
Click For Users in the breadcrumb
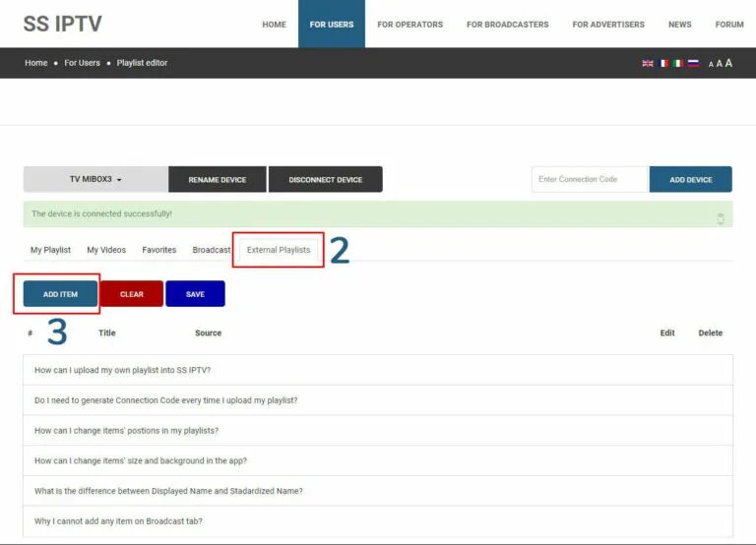82,63
